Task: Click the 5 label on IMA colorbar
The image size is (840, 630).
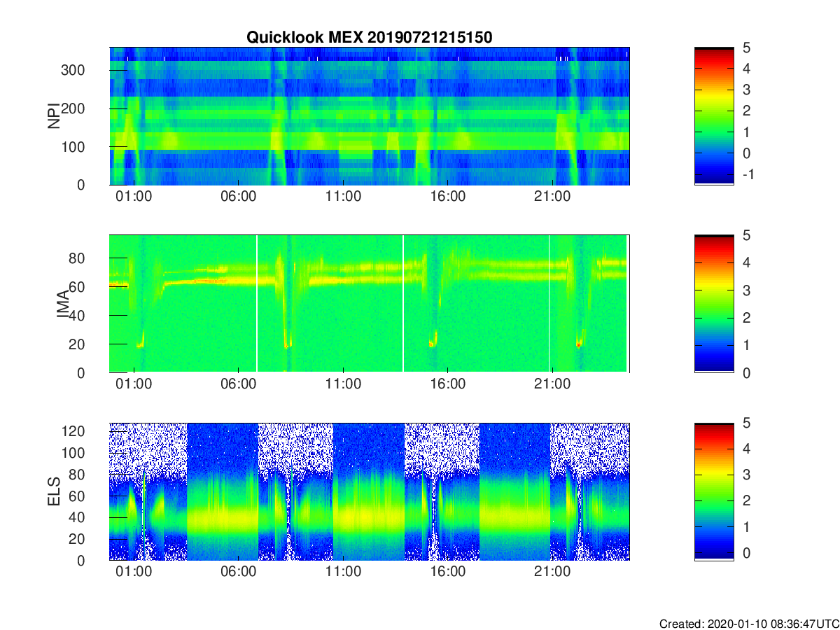Action: (746, 235)
